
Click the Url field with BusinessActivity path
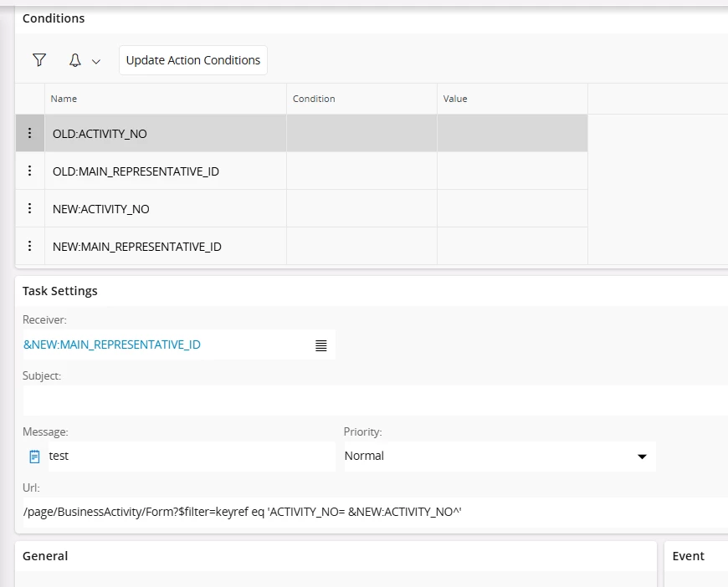[375, 513]
